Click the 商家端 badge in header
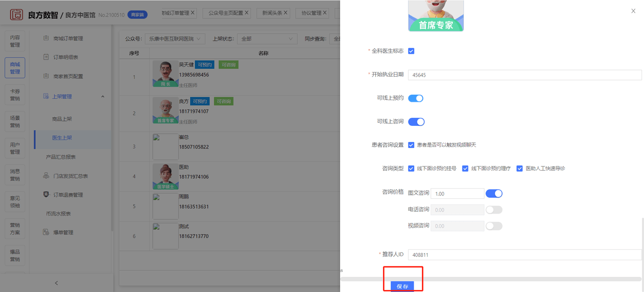 click(137, 15)
